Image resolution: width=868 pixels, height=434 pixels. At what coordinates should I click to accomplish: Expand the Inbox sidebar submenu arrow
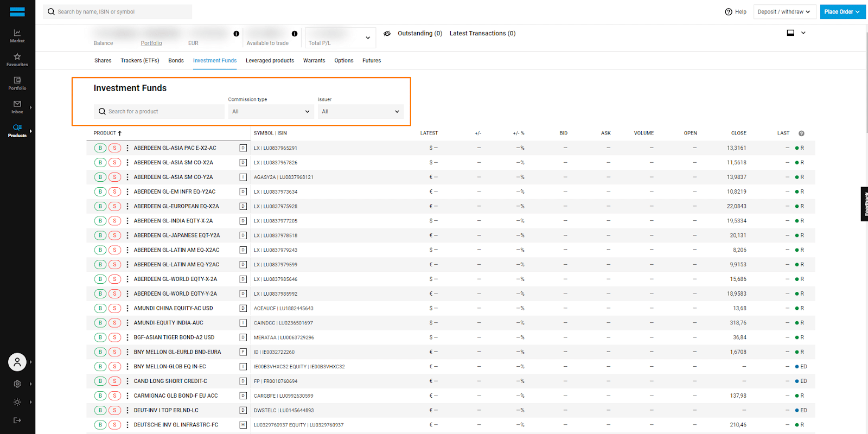(x=31, y=107)
